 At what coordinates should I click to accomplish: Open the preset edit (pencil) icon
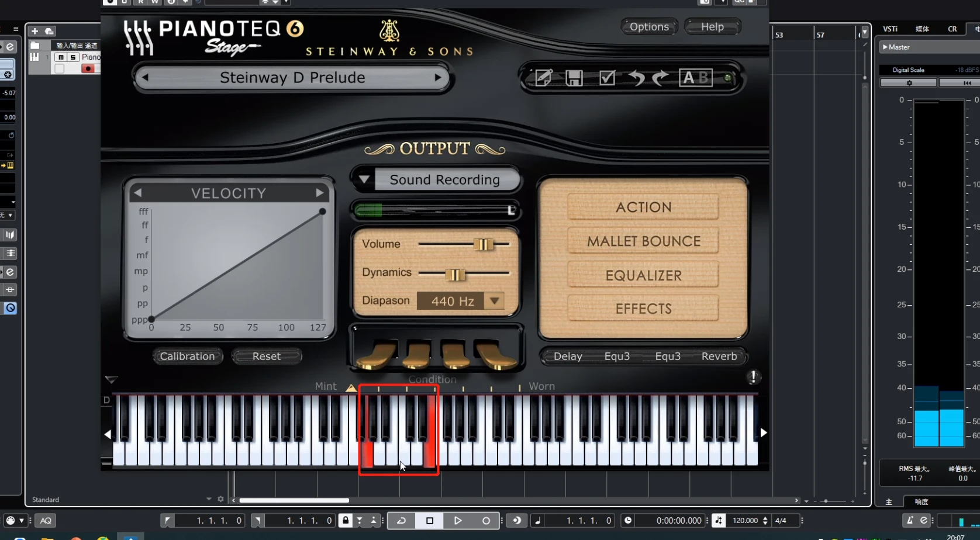tap(543, 77)
